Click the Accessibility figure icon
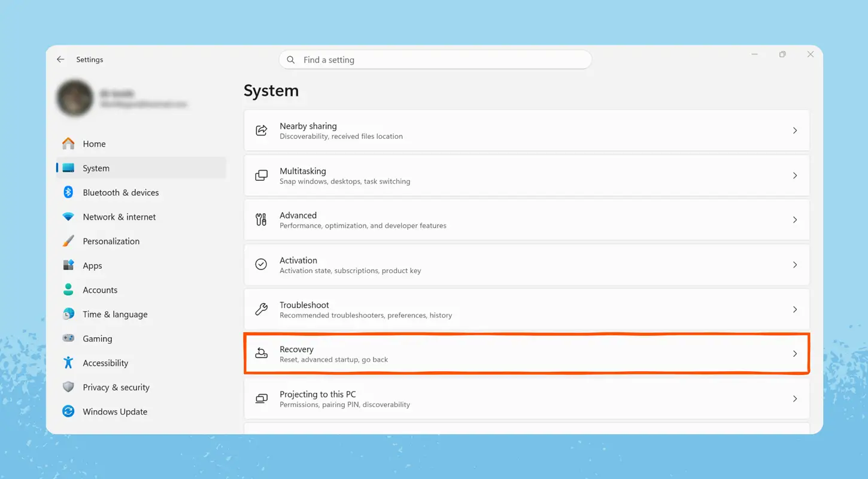Screen dimensions: 868x479 68,363
